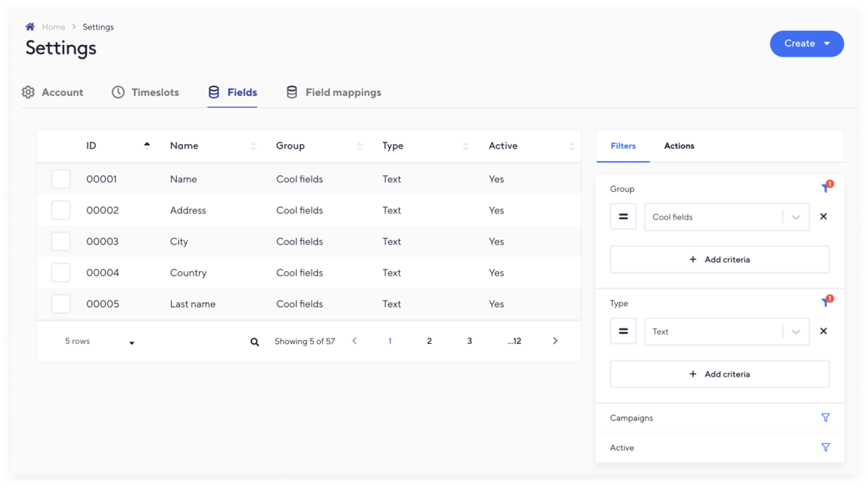Open the Cool fields group dropdown
This screenshot has height=488, width=868.
726,217
